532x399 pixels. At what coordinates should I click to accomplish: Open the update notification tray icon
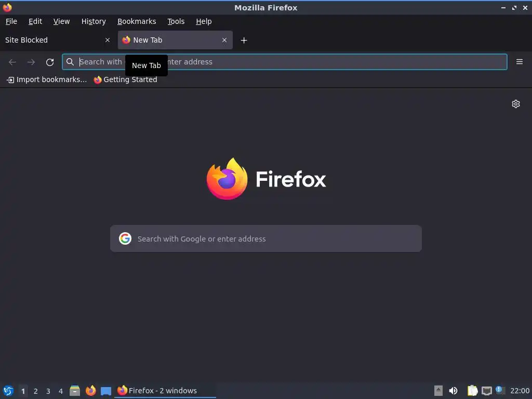pyautogui.click(x=500, y=390)
